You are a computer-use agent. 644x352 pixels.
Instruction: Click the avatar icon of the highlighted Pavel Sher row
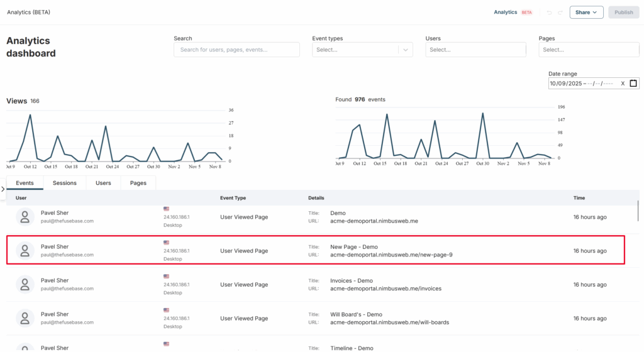(x=25, y=250)
